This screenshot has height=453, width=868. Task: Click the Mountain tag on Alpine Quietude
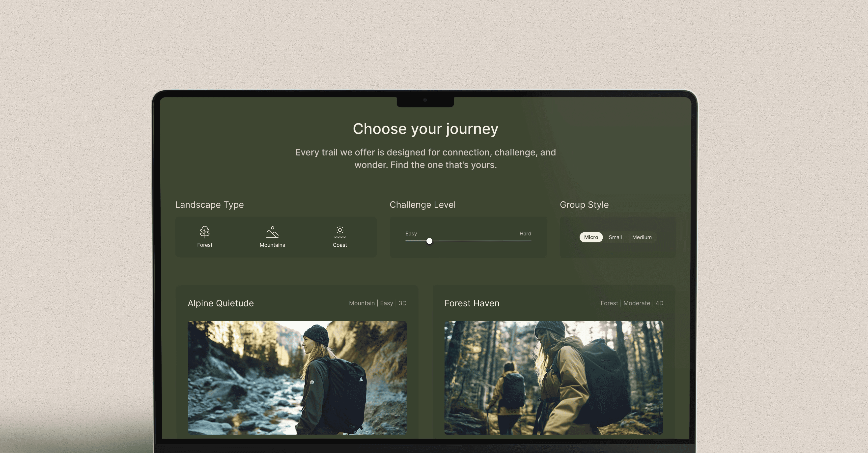[x=362, y=303]
